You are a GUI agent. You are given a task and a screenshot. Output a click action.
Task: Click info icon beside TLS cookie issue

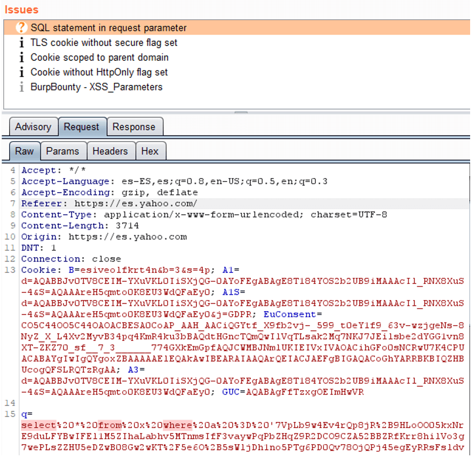tap(21, 43)
